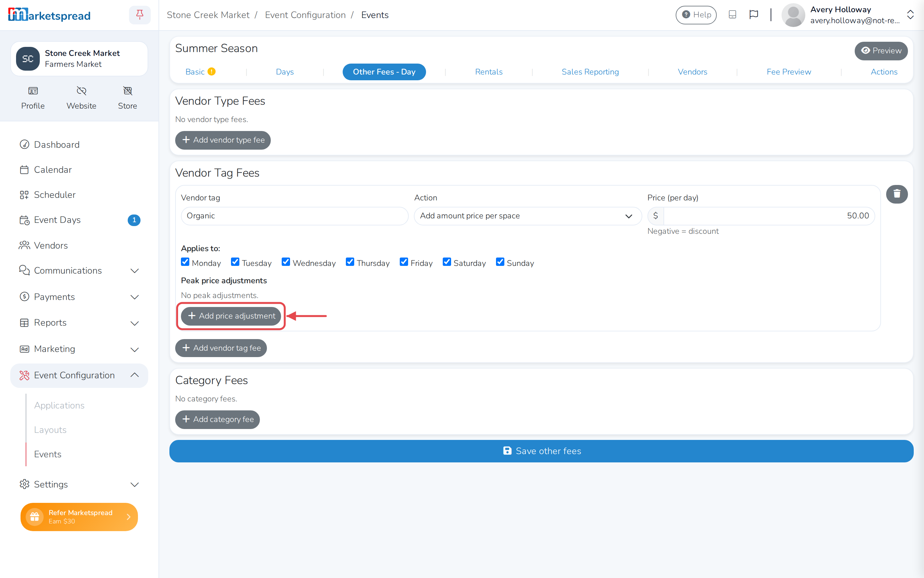Click Add price adjustment button
The height and width of the screenshot is (578, 924).
pyautogui.click(x=231, y=316)
